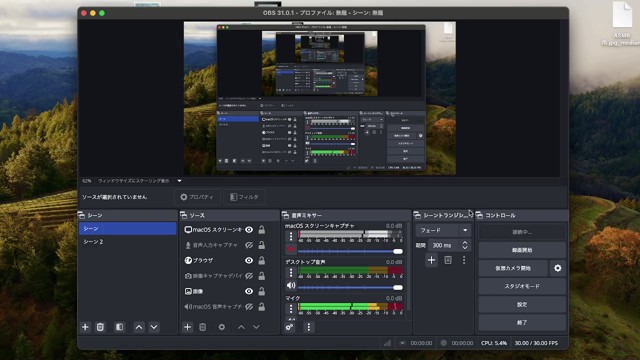This screenshot has height=360, width=640.
Task: Open three-dot options for デスクトップ音声 mixer channel
Action: click(291, 272)
